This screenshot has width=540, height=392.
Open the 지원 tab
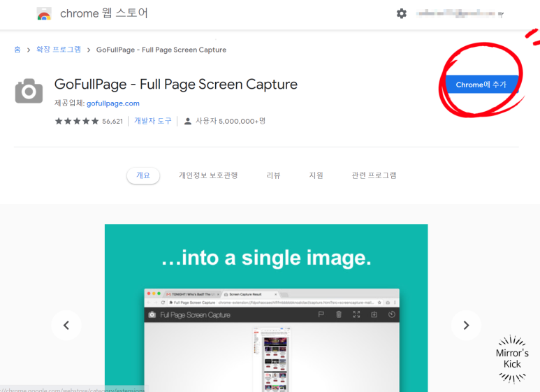coord(316,175)
